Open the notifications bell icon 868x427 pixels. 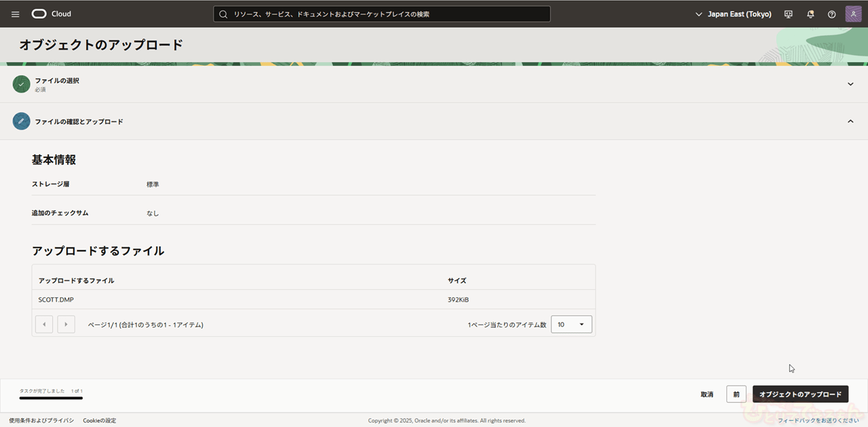(x=810, y=14)
